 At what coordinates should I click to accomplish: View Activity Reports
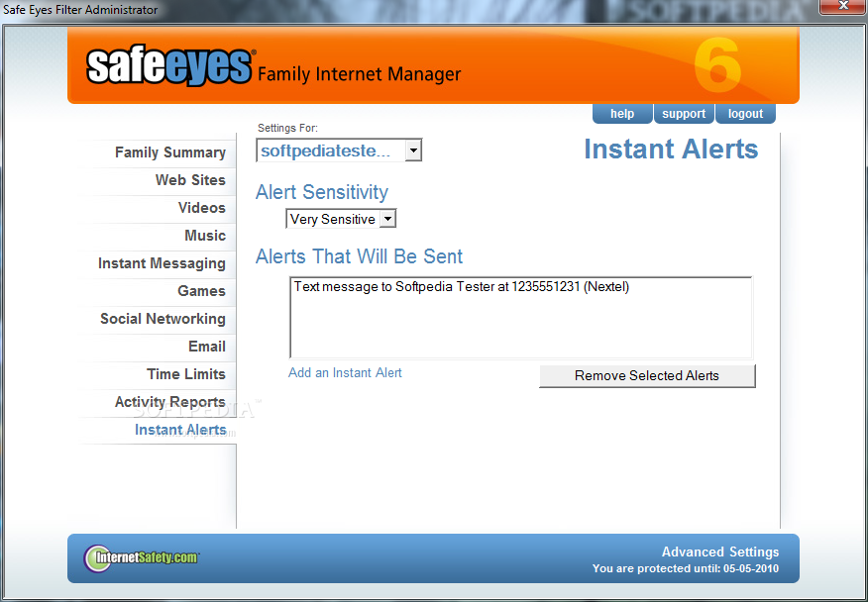[x=170, y=402]
